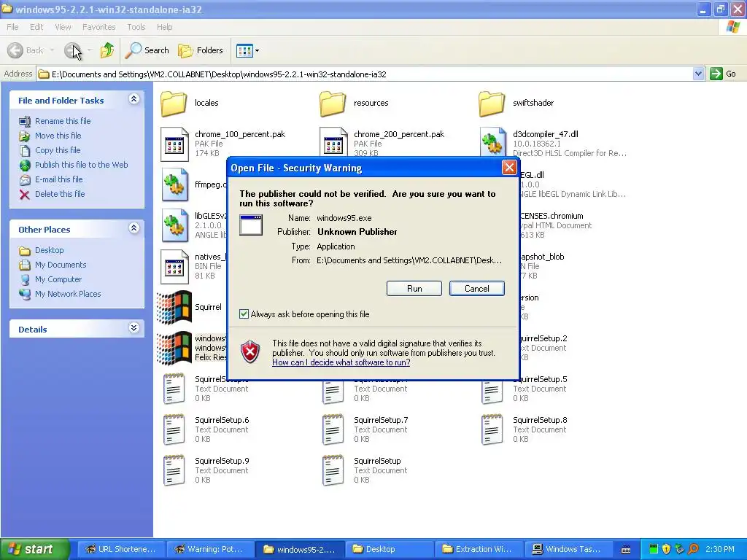Switch to Warning: Pot... taskbar window

pyautogui.click(x=210, y=549)
